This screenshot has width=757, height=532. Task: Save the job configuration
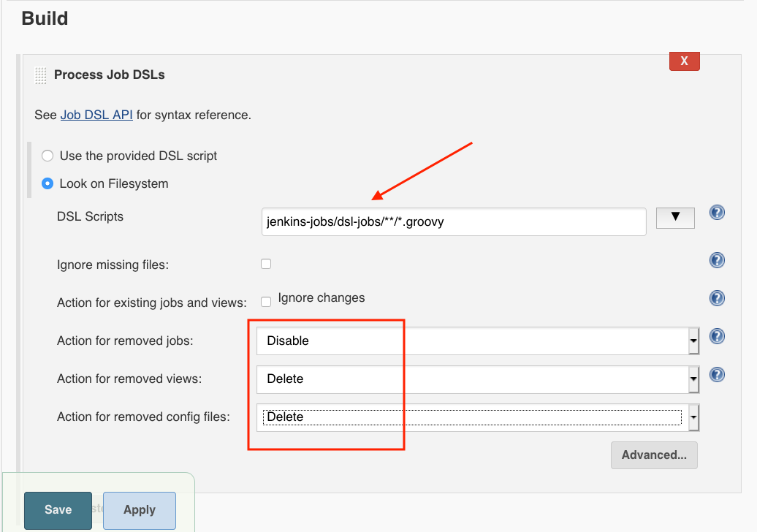pyautogui.click(x=58, y=510)
